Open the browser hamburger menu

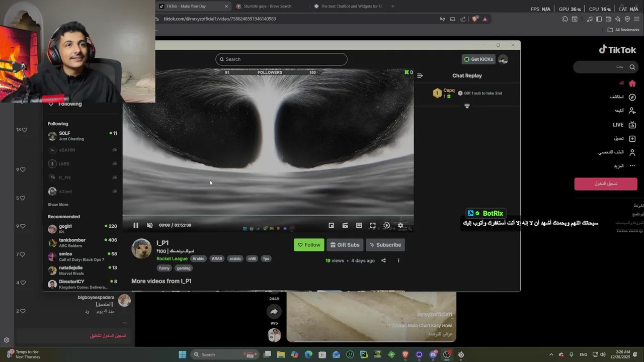point(636,19)
